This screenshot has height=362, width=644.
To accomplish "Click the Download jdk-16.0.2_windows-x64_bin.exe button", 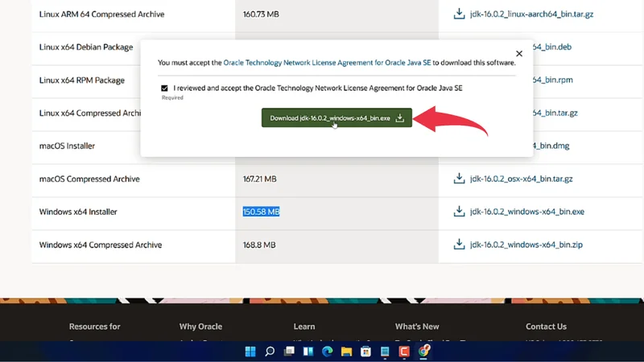I will click(x=336, y=118).
